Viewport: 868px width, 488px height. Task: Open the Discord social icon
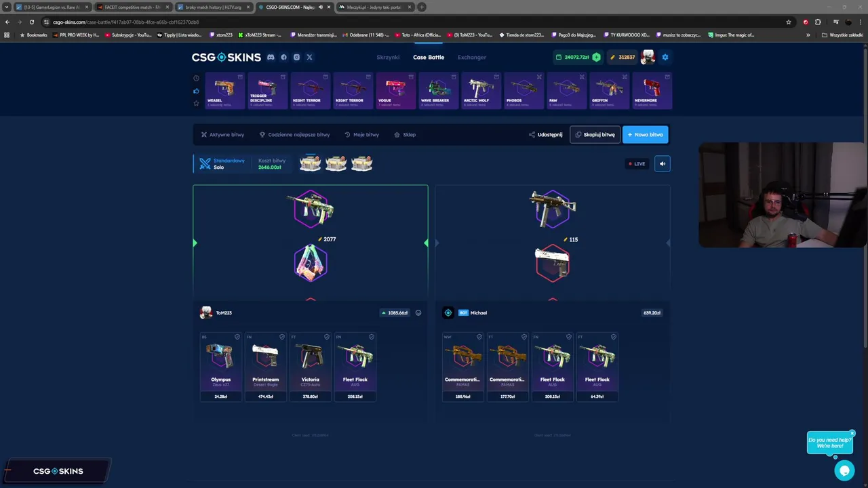point(271,57)
